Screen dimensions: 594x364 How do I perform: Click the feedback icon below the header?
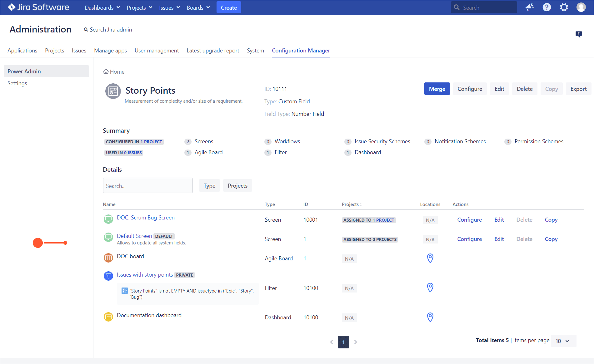[579, 34]
